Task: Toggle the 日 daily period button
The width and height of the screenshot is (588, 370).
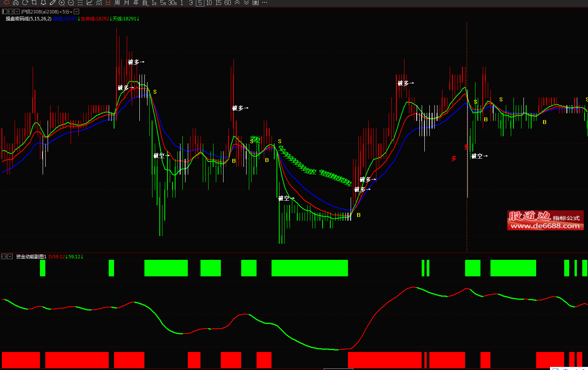Action: [x=108, y=3]
